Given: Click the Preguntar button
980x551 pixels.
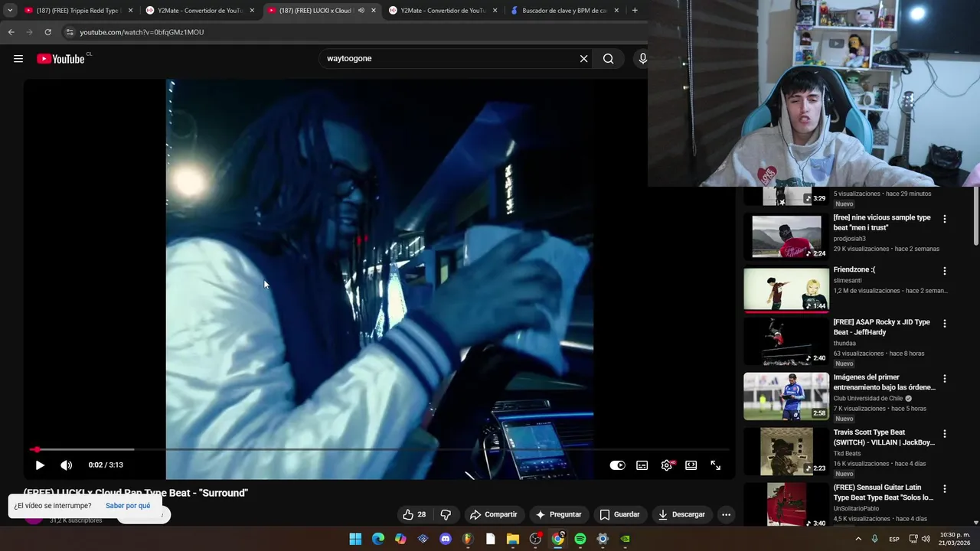Looking at the screenshot, I should pos(558,514).
